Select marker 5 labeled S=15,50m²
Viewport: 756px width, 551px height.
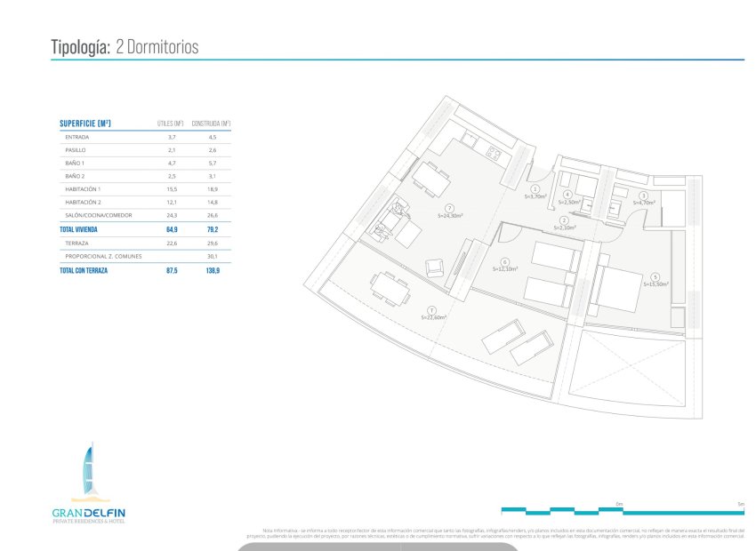tap(655, 275)
